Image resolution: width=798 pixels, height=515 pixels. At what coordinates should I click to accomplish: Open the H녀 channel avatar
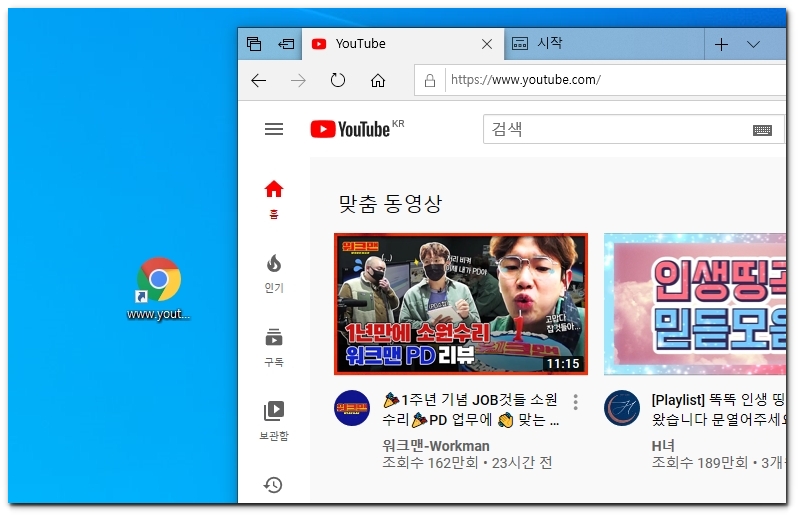(622, 408)
